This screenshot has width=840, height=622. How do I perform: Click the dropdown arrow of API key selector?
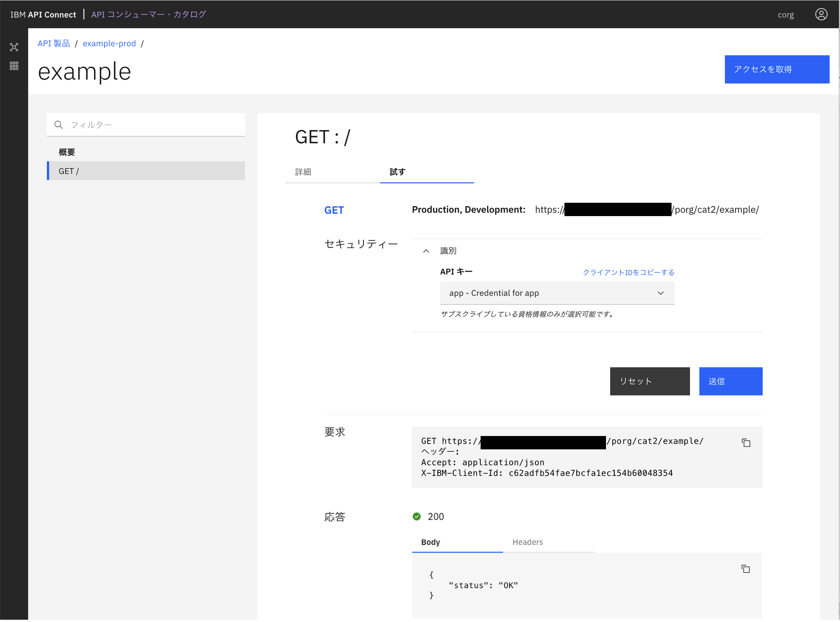tap(660, 293)
